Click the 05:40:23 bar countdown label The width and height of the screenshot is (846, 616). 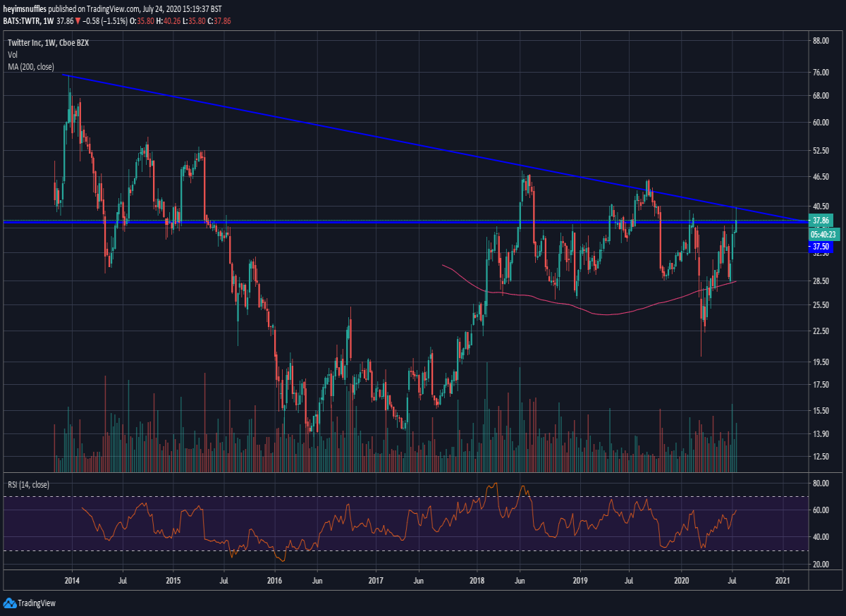(823, 233)
